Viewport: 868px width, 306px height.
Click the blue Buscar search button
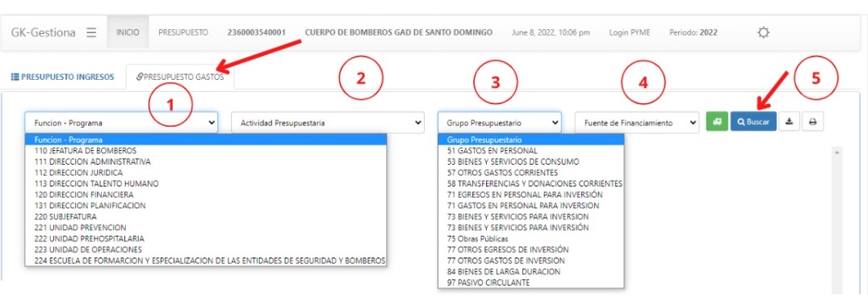click(x=753, y=122)
